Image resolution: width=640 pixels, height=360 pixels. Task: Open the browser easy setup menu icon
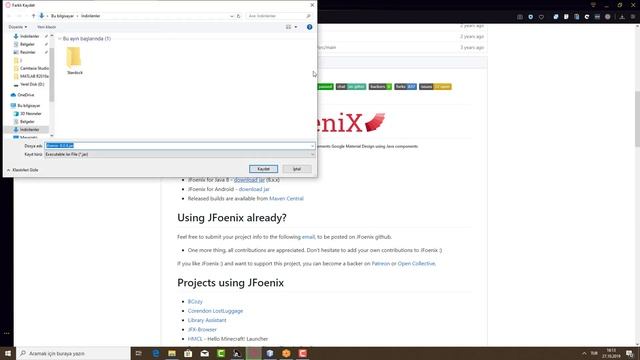tap(633, 17)
